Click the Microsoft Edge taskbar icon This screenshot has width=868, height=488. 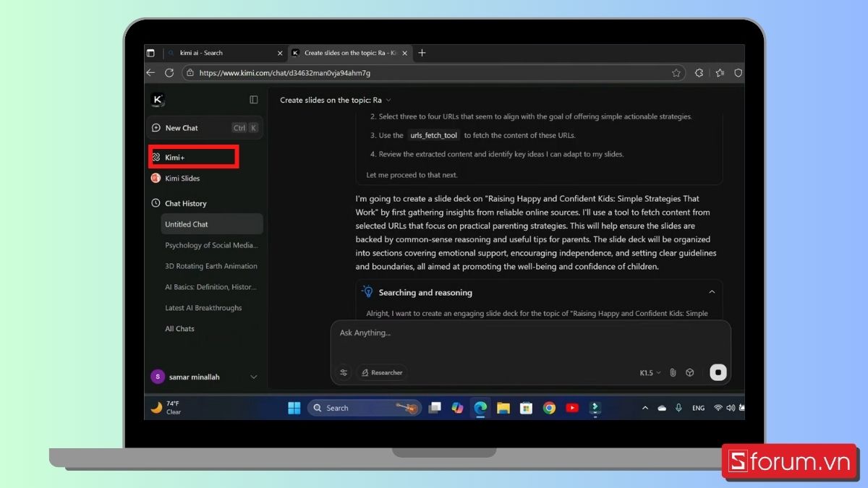click(480, 408)
